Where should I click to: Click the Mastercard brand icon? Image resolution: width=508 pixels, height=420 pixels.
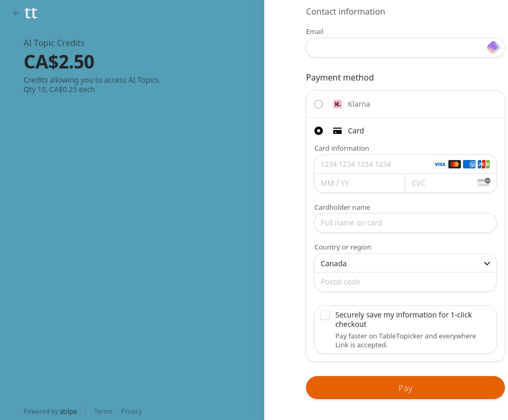point(454,164)
